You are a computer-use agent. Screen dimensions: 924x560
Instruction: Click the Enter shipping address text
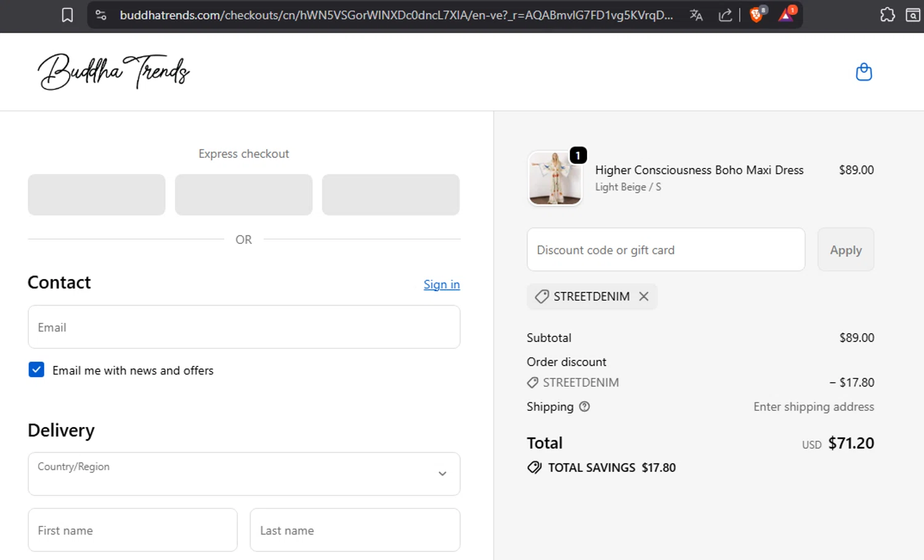(814, 407)
